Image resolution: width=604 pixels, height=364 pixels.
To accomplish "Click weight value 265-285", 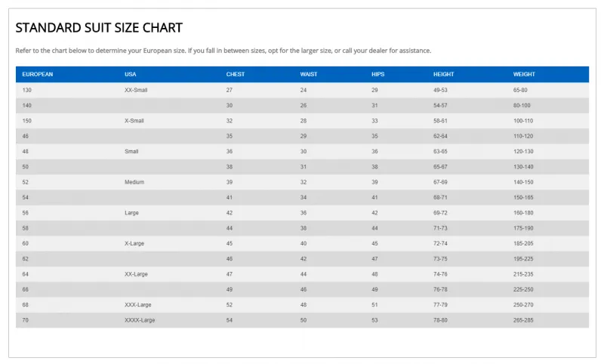I will tap(523, 320).
